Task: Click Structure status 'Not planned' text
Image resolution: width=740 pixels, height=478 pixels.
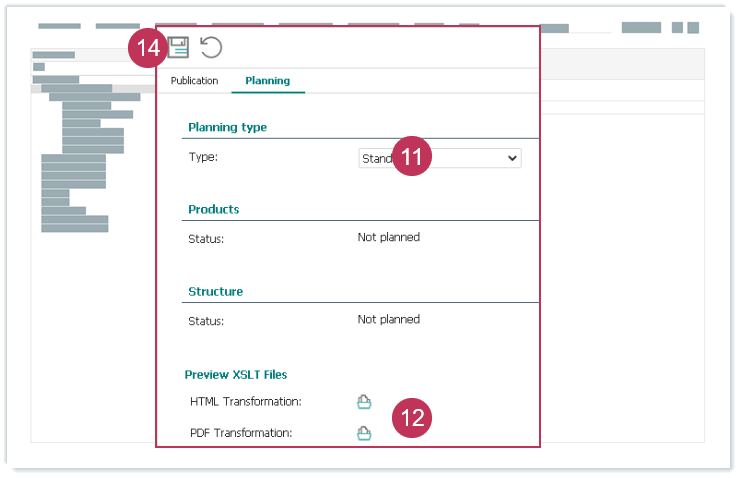Action: [x=388, y=320]
